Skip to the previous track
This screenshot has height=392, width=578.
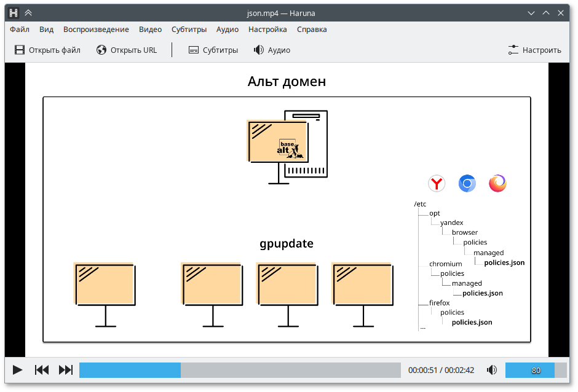coord(42,370)
